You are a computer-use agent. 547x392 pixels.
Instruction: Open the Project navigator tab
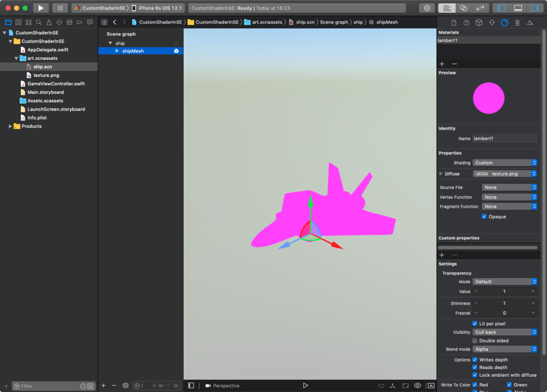click(8, 22)
